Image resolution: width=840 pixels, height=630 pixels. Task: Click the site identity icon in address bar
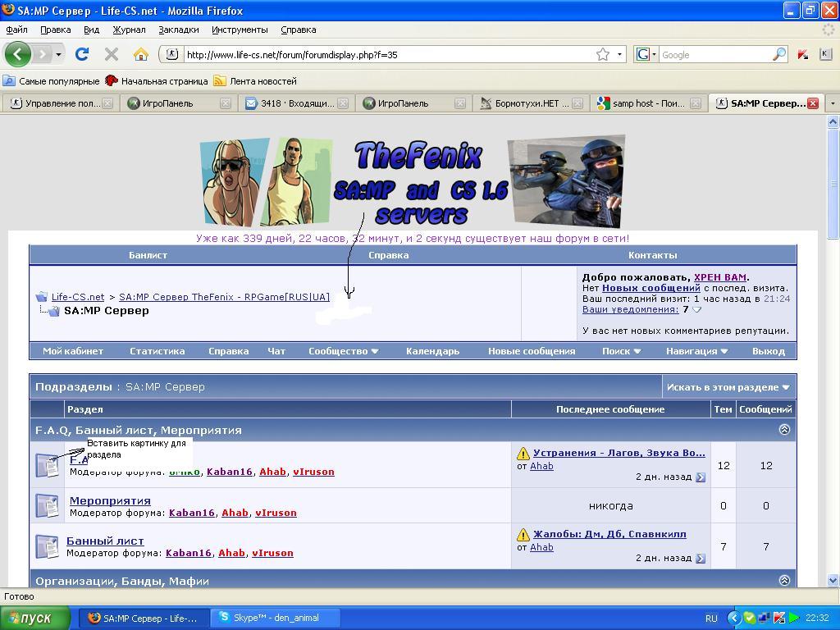coord(171,54)
